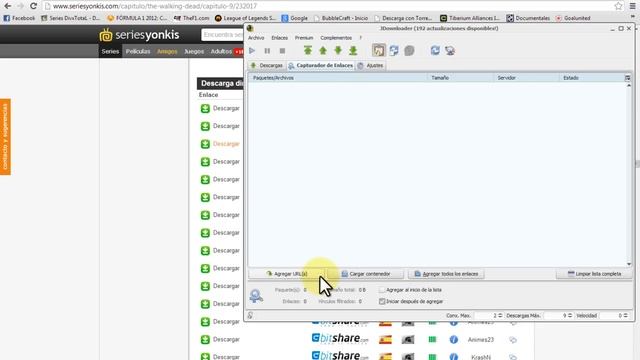The width and height of the screenshot is (640, 360).
Task: Move selection down one position
Action: [338, 50]
